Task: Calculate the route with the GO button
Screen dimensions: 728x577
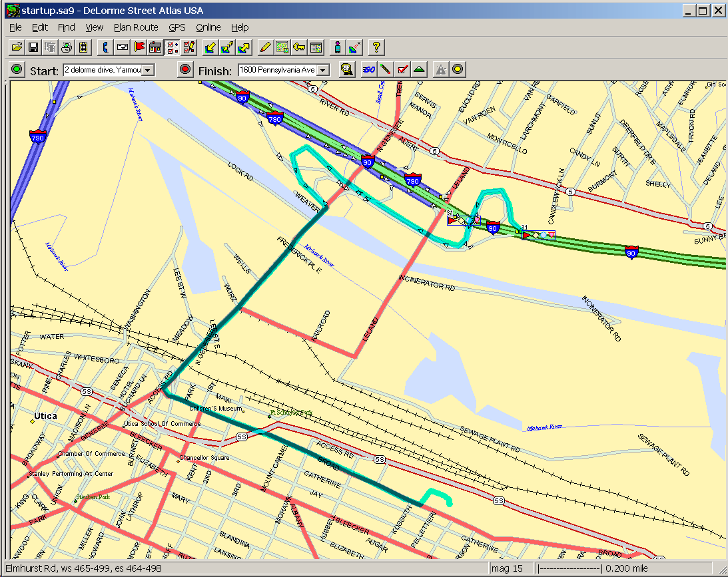Action: coord(368,70)
